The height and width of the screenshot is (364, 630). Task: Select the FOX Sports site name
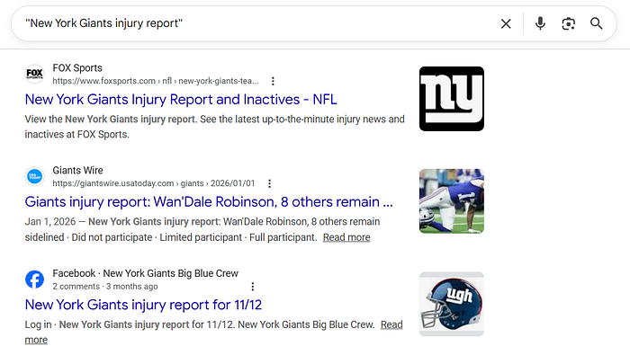[77, 67]
